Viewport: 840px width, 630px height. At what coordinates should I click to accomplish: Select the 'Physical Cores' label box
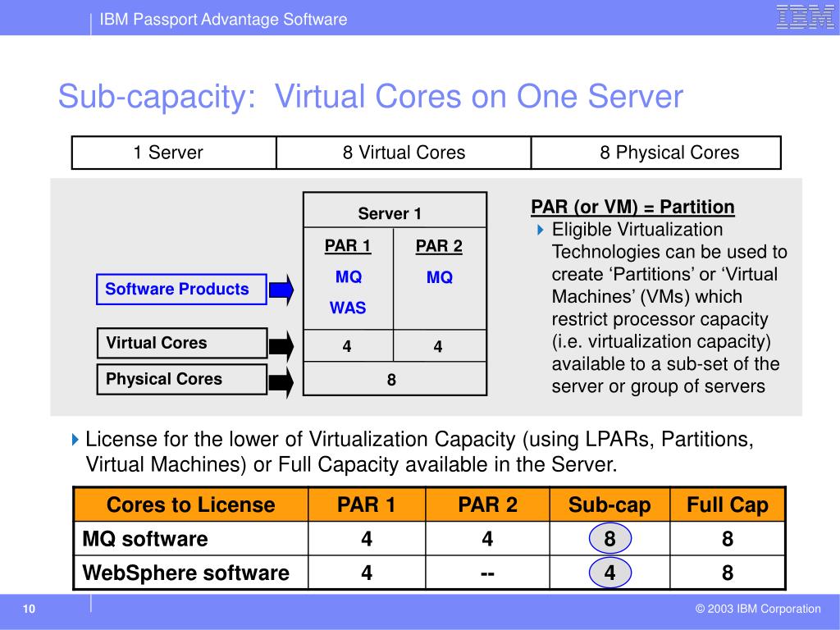182,379
